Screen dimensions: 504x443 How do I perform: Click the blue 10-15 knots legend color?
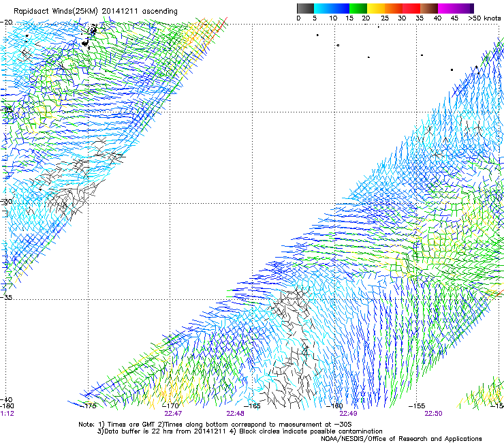341,8
